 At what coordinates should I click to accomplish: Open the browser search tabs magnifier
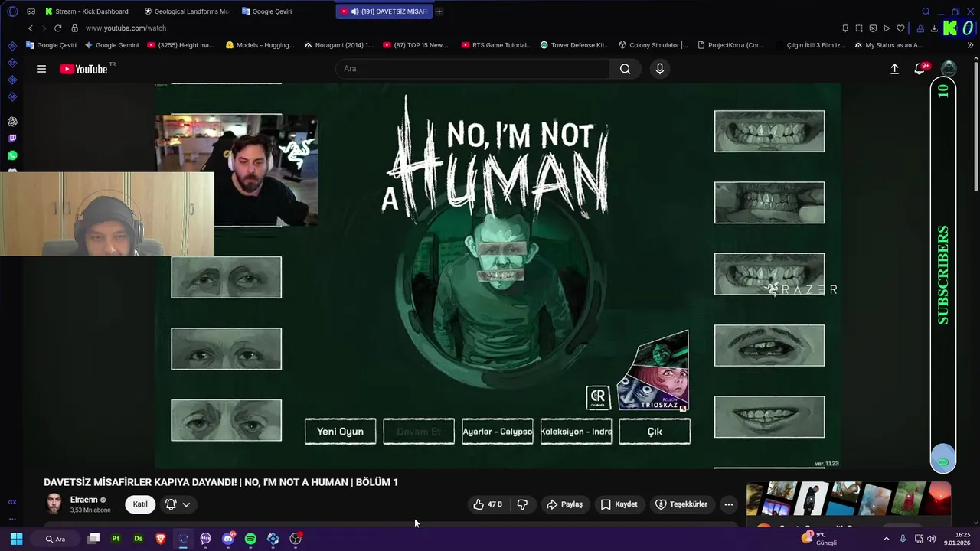click(x=926, y=11)
